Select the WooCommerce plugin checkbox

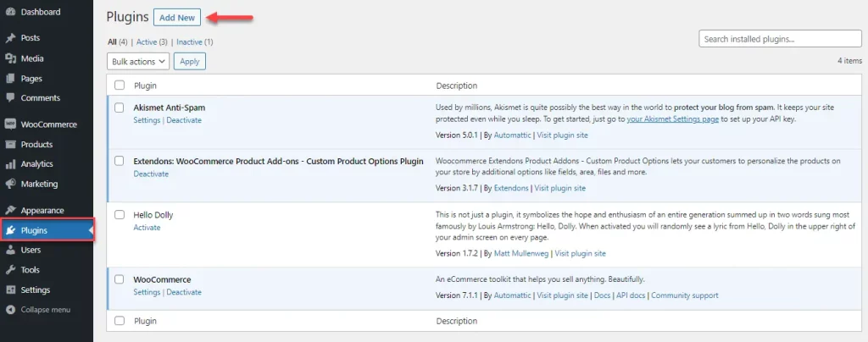[x=120, y=279]
